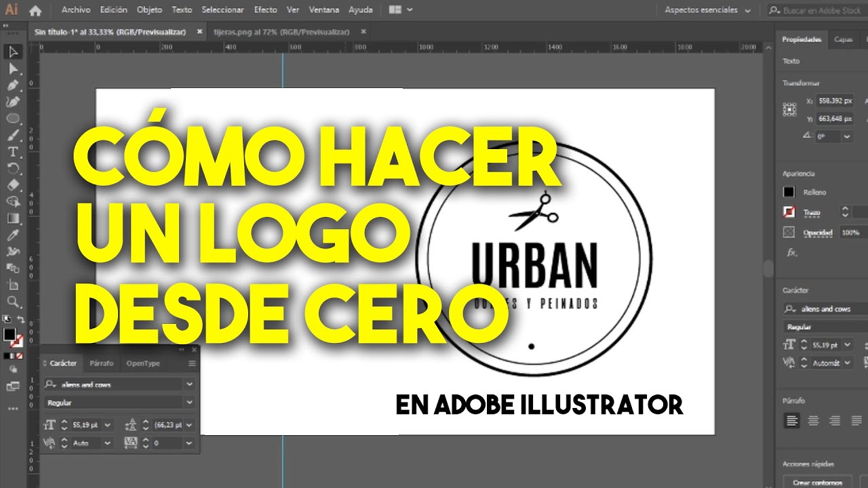
Task: Switch to the Párrafo tab in floating panel
Action: tap(101, 363)
